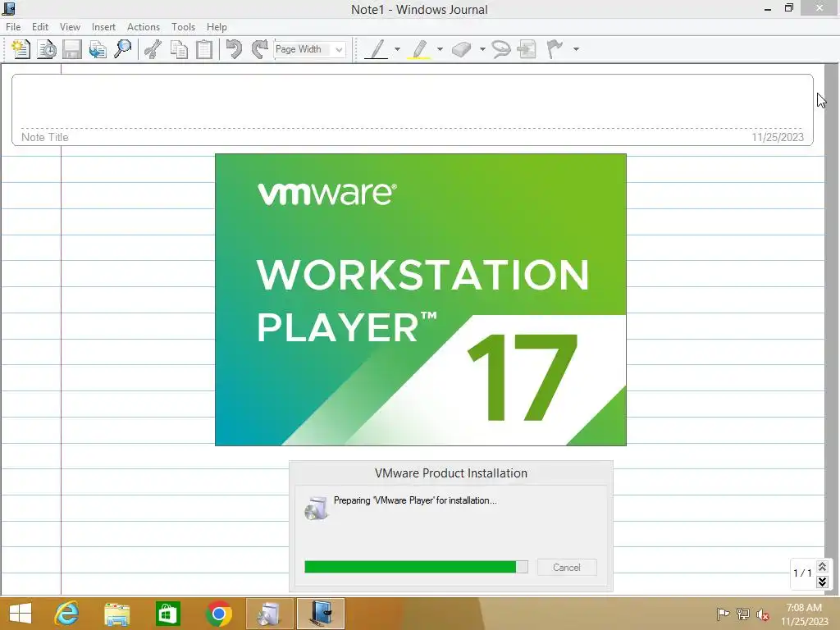Screen dimensions: 840x630
Task: Open Find with magnifier icon
Action: pyautogui.click(x=123, y=49)
